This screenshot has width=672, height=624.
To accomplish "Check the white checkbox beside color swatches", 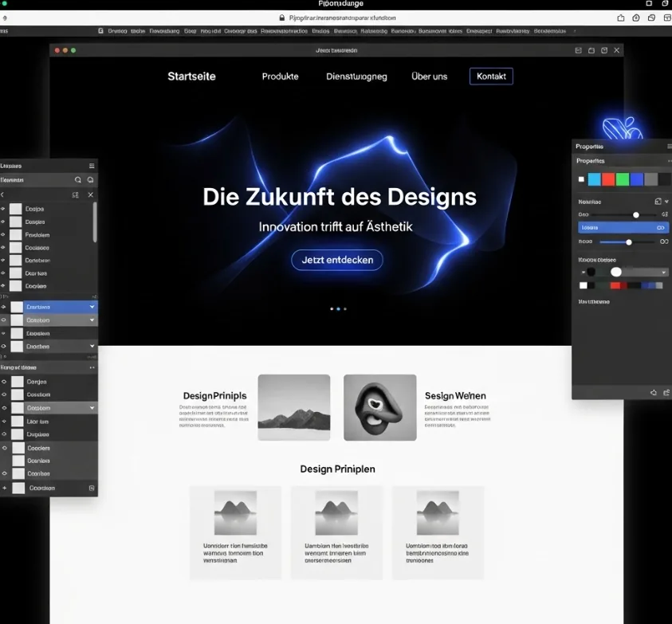I will [581, 179].
